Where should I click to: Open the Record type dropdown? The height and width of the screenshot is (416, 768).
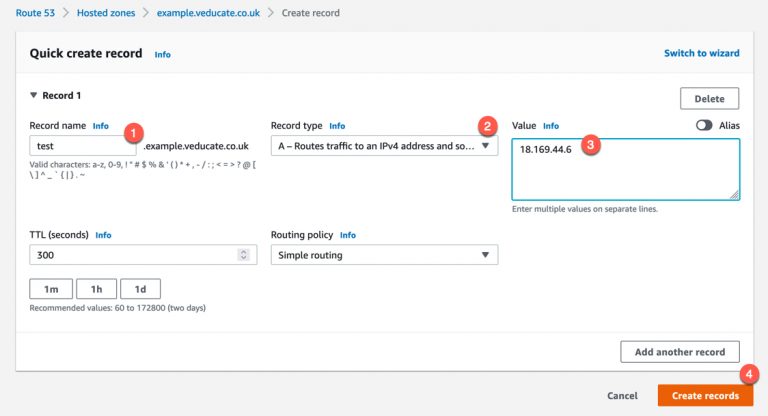[x=384, y=146]
